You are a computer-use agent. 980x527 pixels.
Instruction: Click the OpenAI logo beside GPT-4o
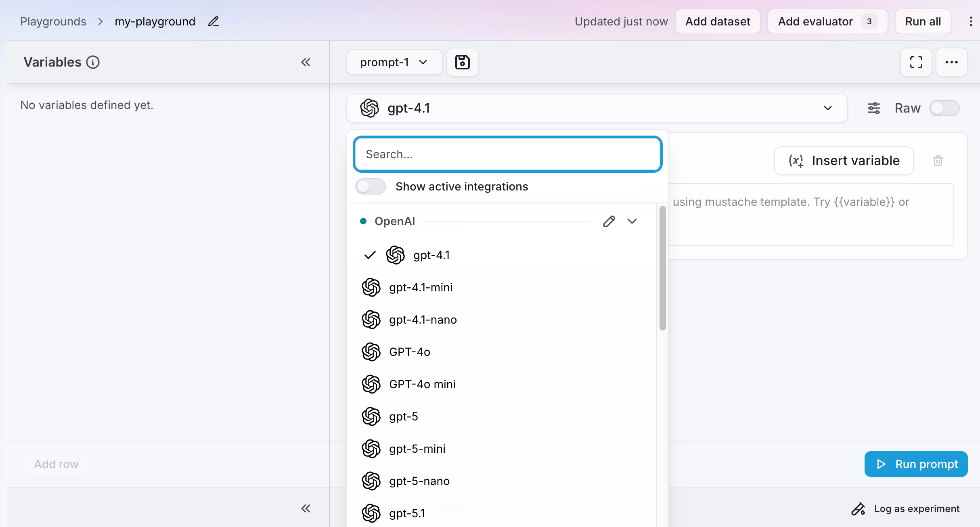pos(371,352)
